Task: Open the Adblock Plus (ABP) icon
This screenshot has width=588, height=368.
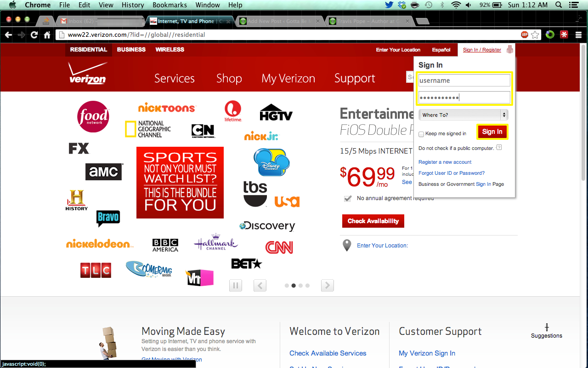Action: click(525, 34)
